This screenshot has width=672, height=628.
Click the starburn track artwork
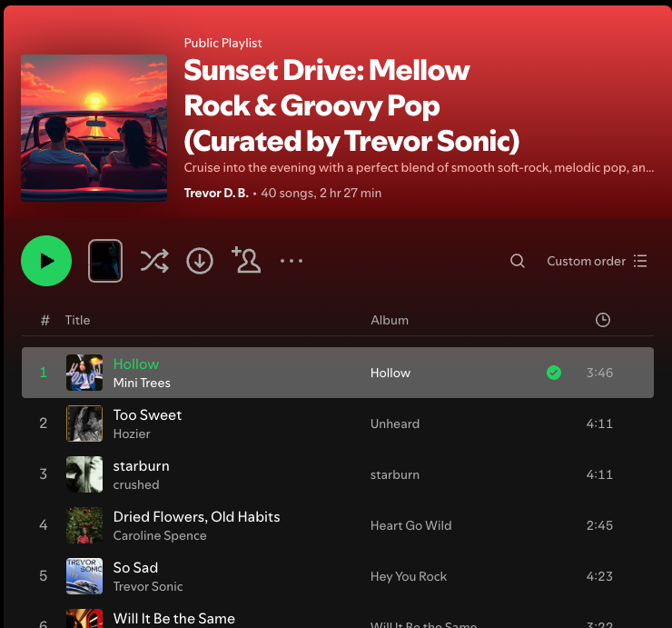tap(84, 474)
